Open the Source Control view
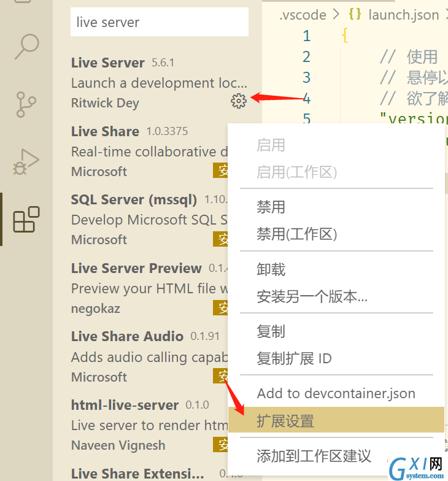Viewport: 448px width, 481px height. (x=26, y=104)
